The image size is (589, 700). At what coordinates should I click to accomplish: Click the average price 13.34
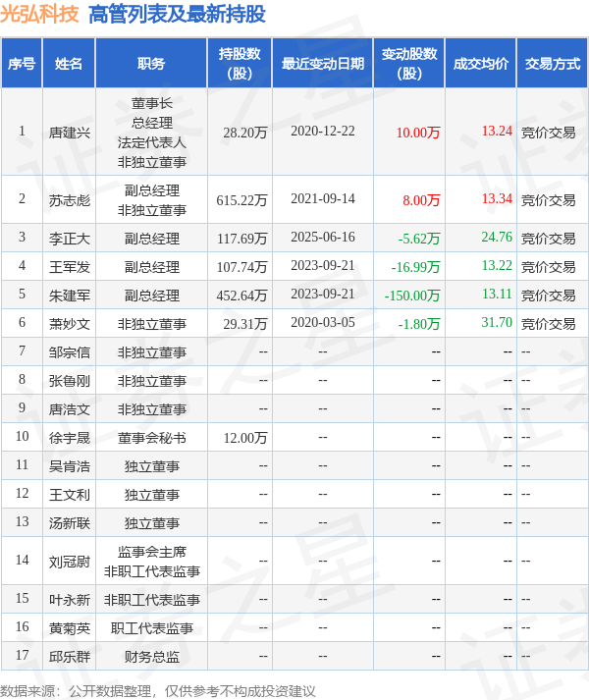pos(497,198)
